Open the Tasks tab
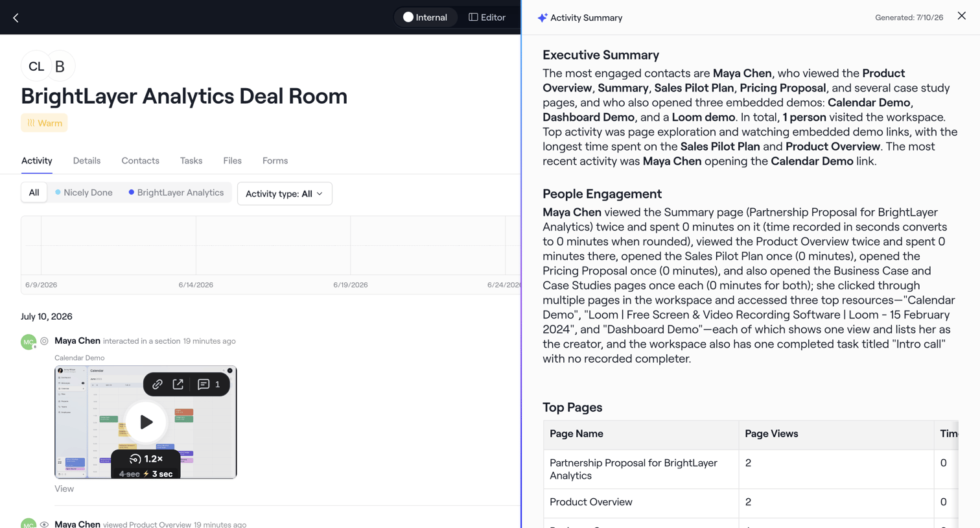 [x=191, y=161]
